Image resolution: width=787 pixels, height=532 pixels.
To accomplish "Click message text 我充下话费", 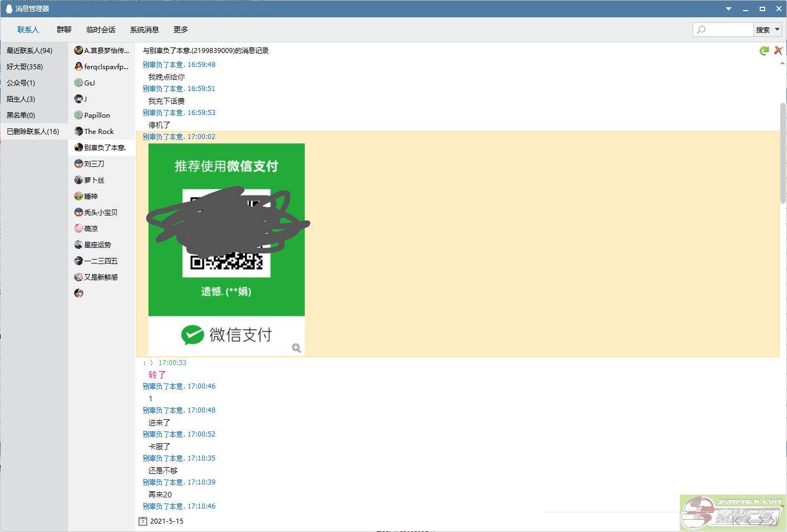I will tap(166, 101).
